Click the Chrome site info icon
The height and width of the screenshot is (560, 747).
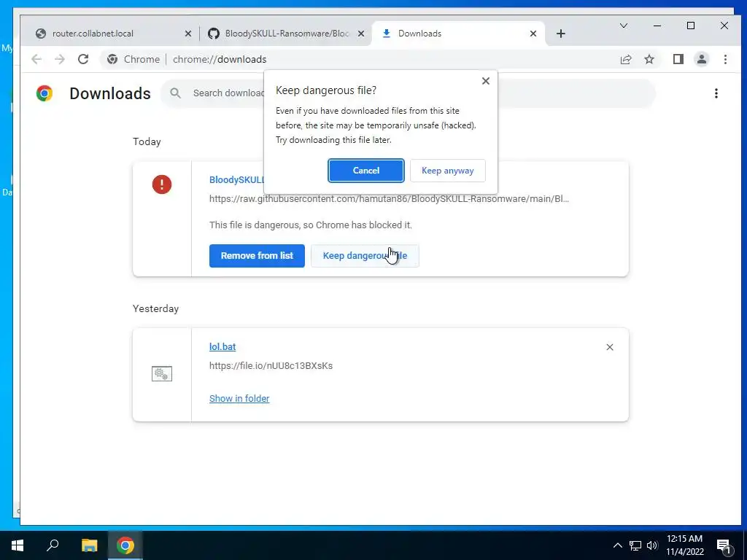coord(112,59)
